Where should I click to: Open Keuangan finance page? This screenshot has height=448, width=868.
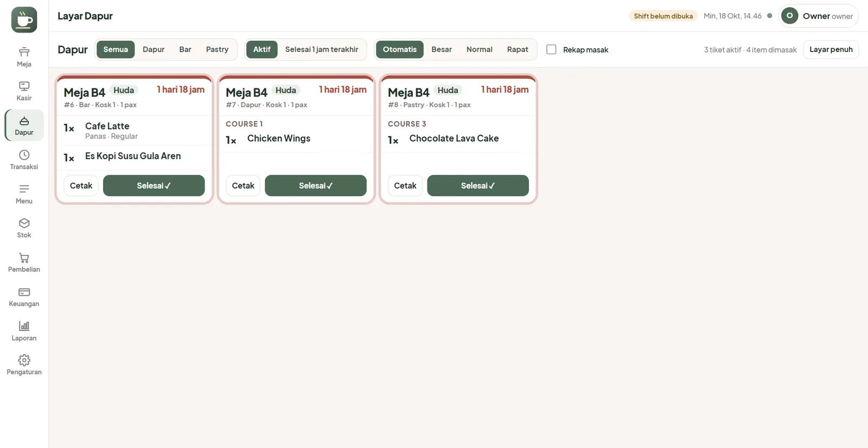[x=24, y=297]
